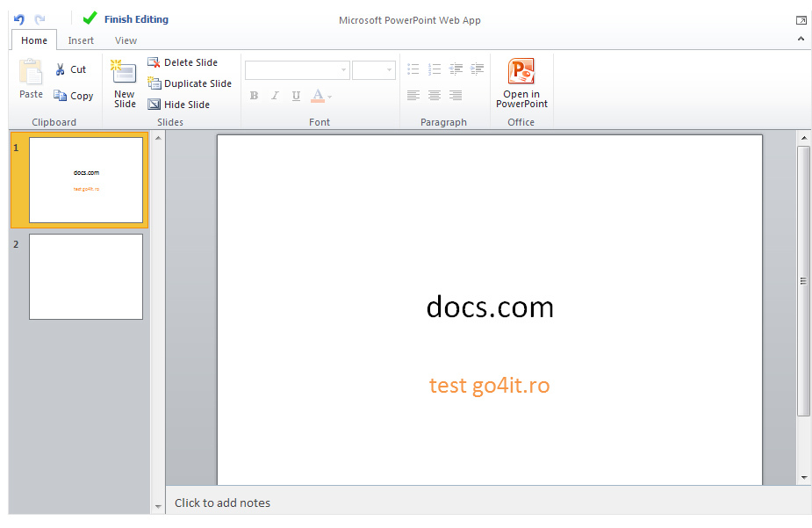Click the Hide Slide icon
The width and height of the screenshot is (812, 528).
154,105
